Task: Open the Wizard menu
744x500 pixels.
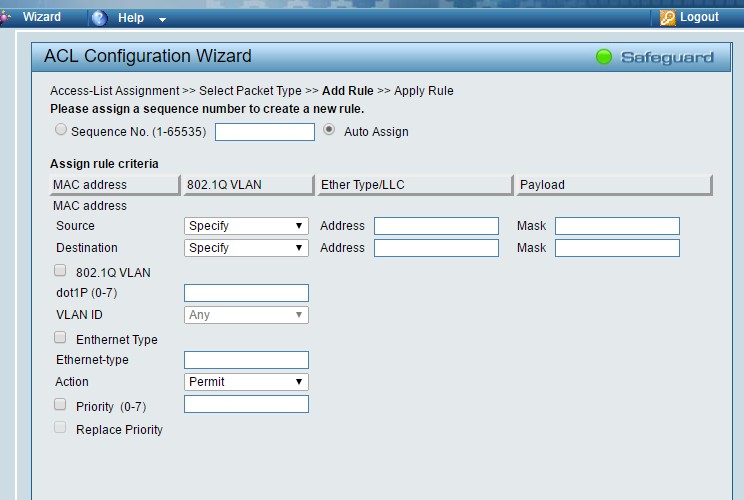Action: pos(41,17)
